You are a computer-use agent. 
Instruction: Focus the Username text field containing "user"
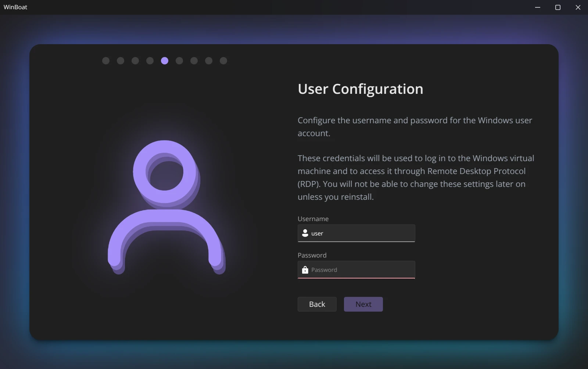tap(362, 233)
